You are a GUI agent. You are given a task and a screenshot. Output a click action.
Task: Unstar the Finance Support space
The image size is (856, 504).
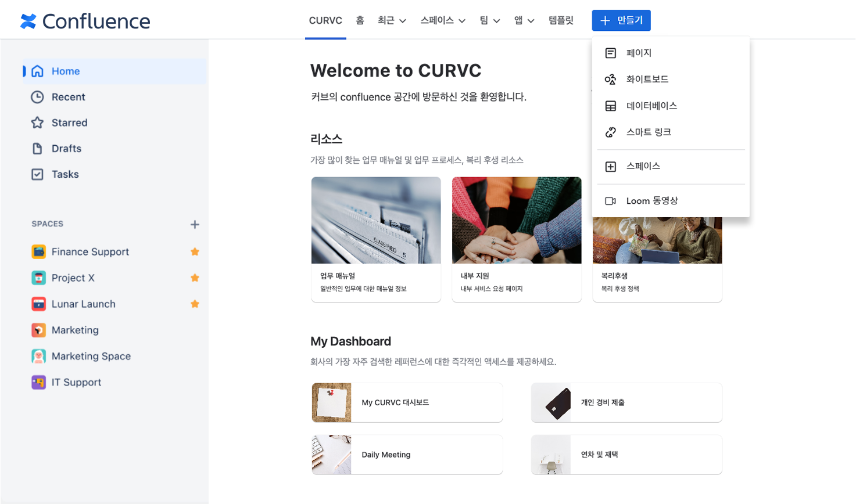pyautogui.click(x=195, y=251)
